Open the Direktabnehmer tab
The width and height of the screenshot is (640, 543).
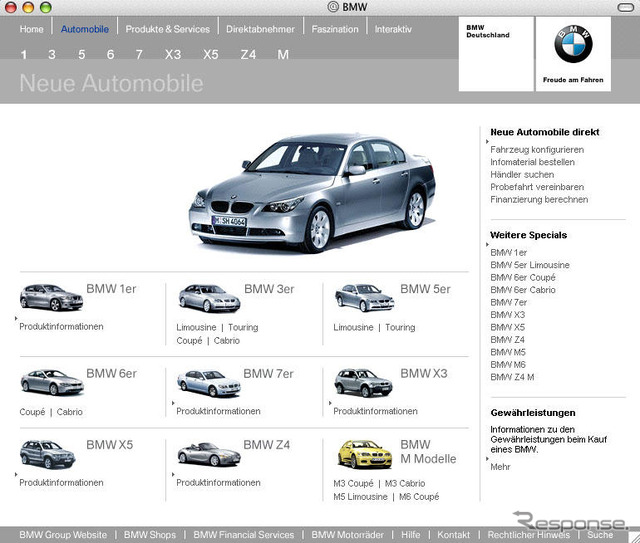click(x=260, y=29)
